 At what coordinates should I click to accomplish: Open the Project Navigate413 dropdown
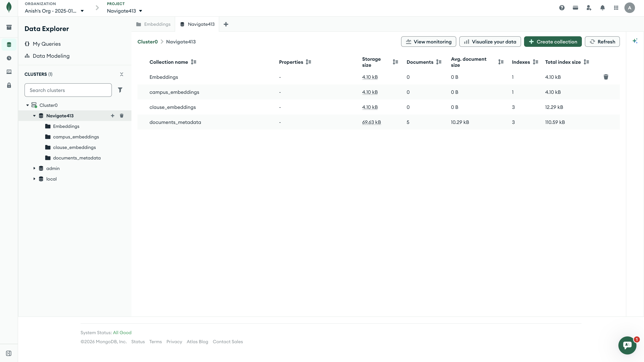click(124, 11)
